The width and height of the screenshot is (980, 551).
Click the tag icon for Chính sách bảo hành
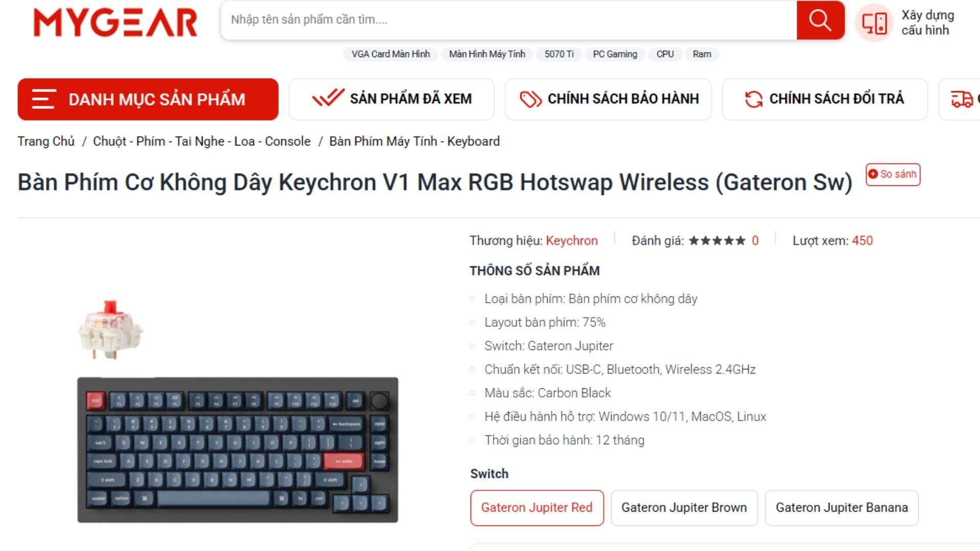point(530,99)
